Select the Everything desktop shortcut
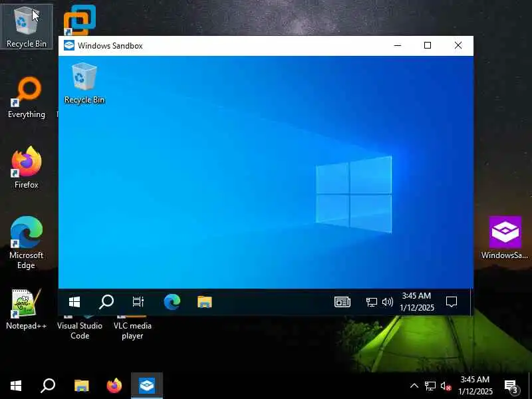The width and height of the screenshot is (532, 399). 27,98
